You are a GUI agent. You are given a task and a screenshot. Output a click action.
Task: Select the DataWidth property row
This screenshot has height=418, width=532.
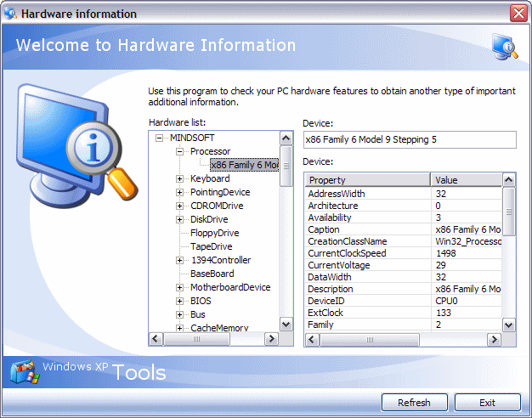tap(404, 277)
